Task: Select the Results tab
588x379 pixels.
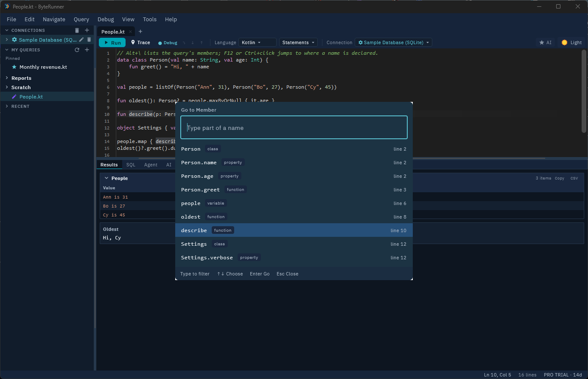Action: point(109,165)
